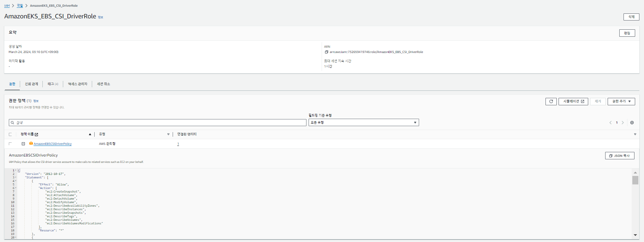Open the 시뮬레이션 policy simulator button
The width and height of the screenshot is (644, 242).
(x=573, y=101)
